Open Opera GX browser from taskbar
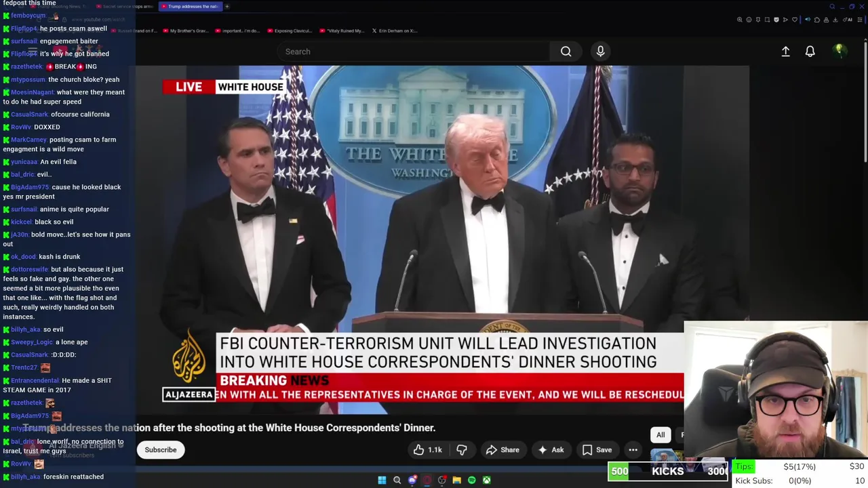Image resolution: width=868 pixels, height=488 pixels. pyautogui.click(x=427, y=481)
